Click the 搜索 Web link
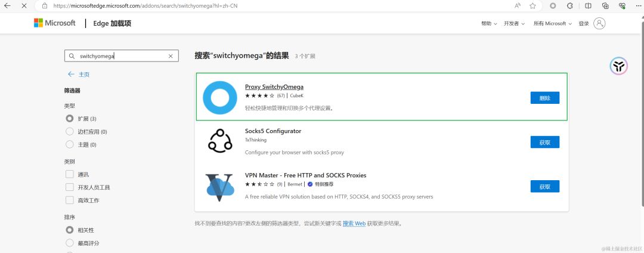 [354, 224]
